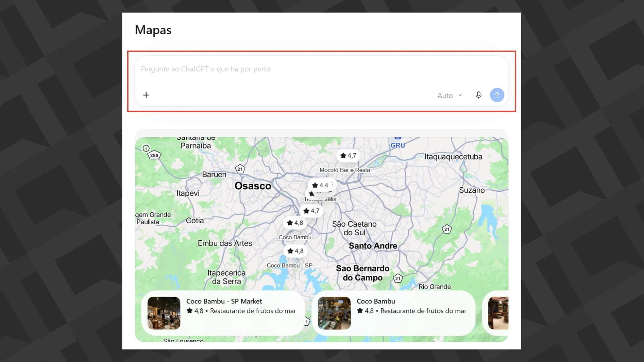
Task: Activate the microphone voice input
Action: click(x=479, y=95)
